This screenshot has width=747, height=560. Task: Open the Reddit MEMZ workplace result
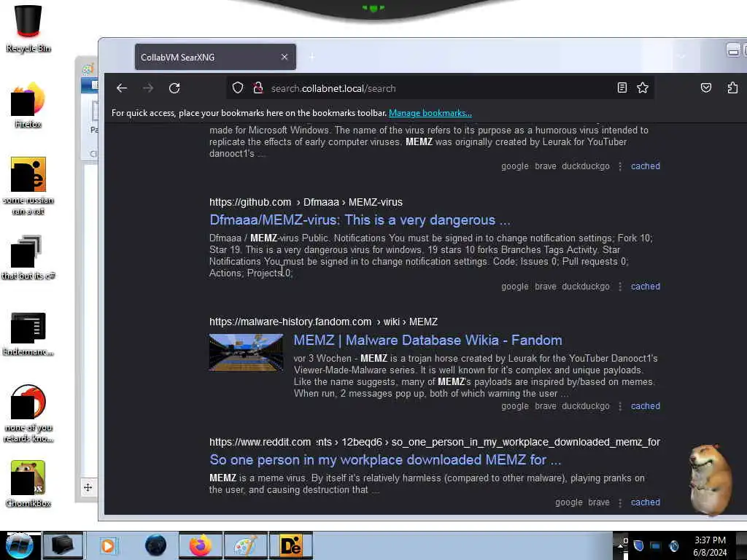[x=385, y=460]
